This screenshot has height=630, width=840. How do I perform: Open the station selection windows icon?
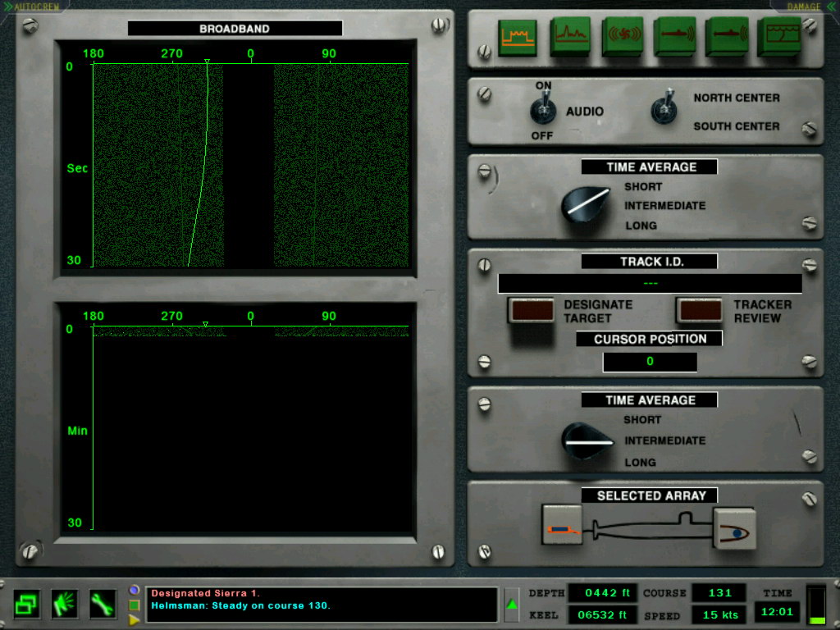point(26,605)
